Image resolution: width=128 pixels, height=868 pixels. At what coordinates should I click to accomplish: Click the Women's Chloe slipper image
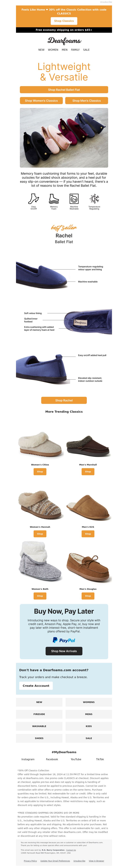(x=40, y=444)
